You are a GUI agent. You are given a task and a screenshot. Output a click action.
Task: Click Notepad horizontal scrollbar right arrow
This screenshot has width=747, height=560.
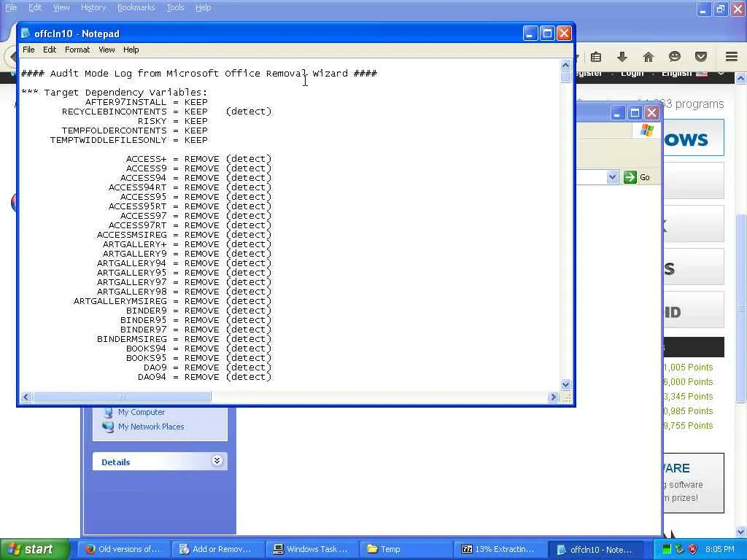tap(553, 397)
